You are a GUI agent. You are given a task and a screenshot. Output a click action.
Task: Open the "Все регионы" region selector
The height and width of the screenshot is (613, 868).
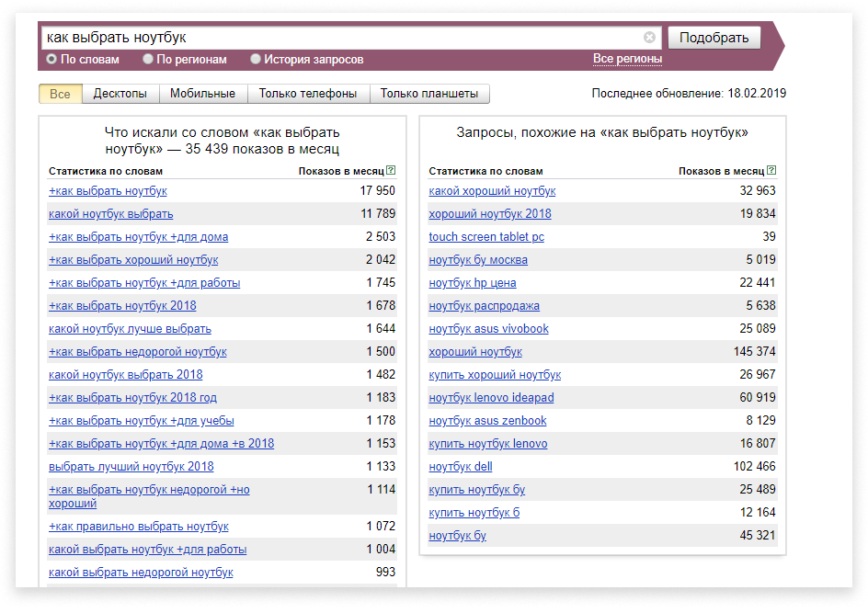(x=627, y=59)
